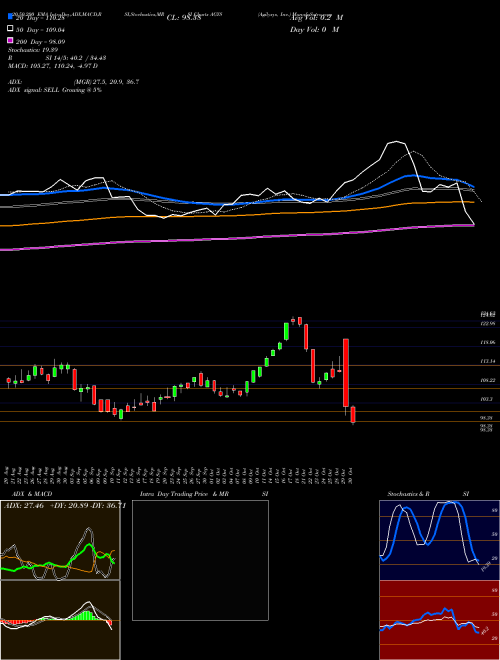Viewport: 500px width, 660px height.
Task: Click the ADX & MACD panel title
Action: point(32,494)
